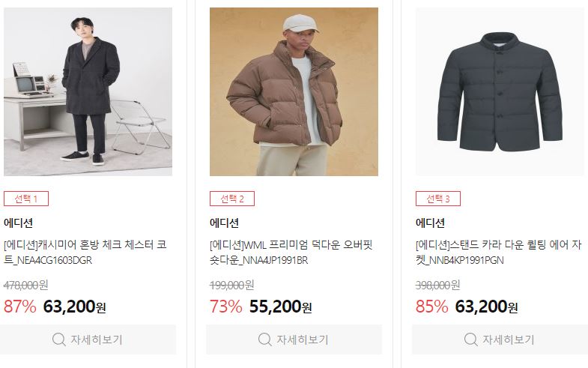The width and height of the screenshot is (588, 368).
Task: Open 자세히보기 for the 퀼팅 에어 자켓
Action: pos(500,340)
